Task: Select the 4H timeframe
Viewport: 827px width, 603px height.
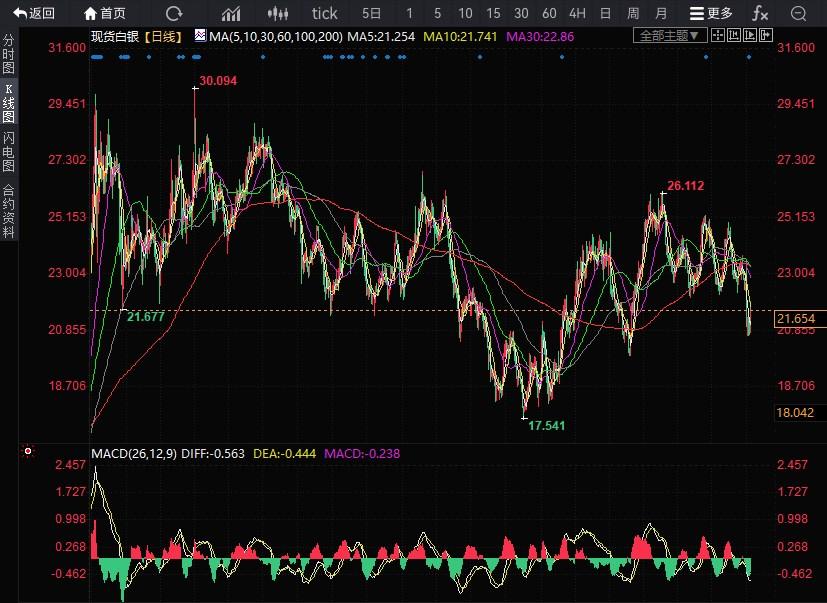Action: (577, 13)
